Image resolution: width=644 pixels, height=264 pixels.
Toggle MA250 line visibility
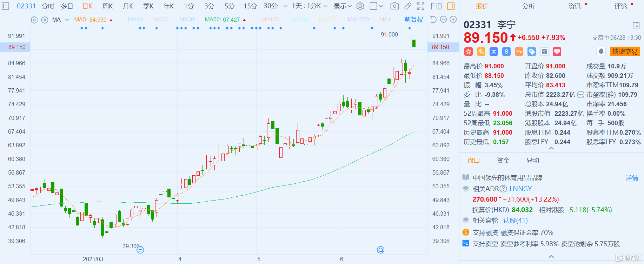click(299, 20)
